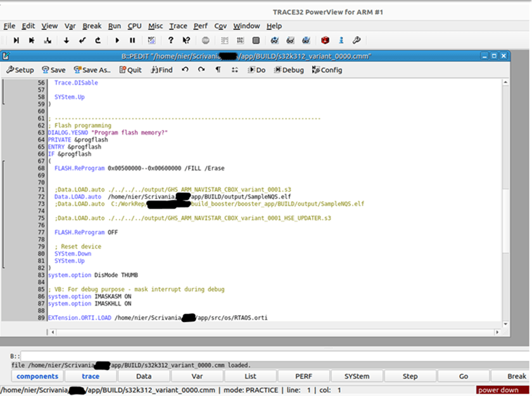Click Setup in PEDIT toolbar
This screenshot has height=396, width=532.
point(20,70)
